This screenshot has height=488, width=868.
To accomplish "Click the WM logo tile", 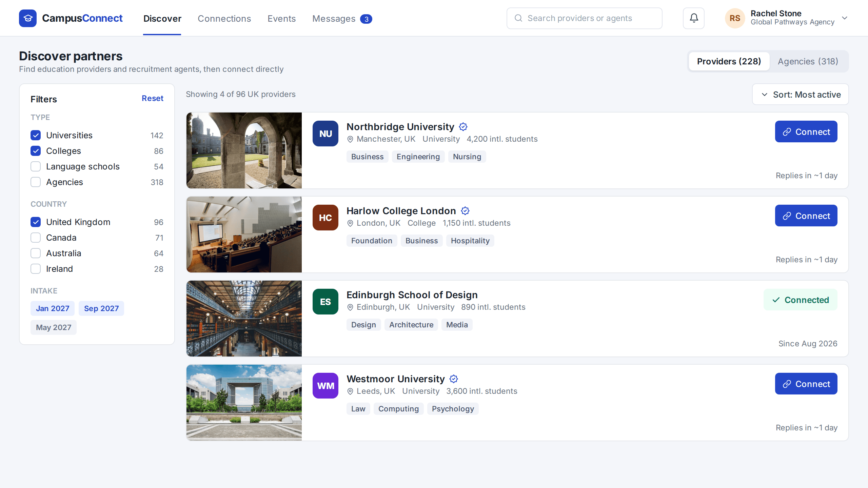I will coord(325,386).
